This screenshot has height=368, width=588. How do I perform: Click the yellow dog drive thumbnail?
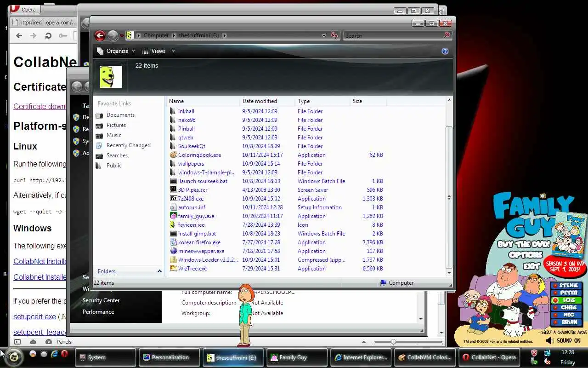pyautogui.click(x=111, y=77)
